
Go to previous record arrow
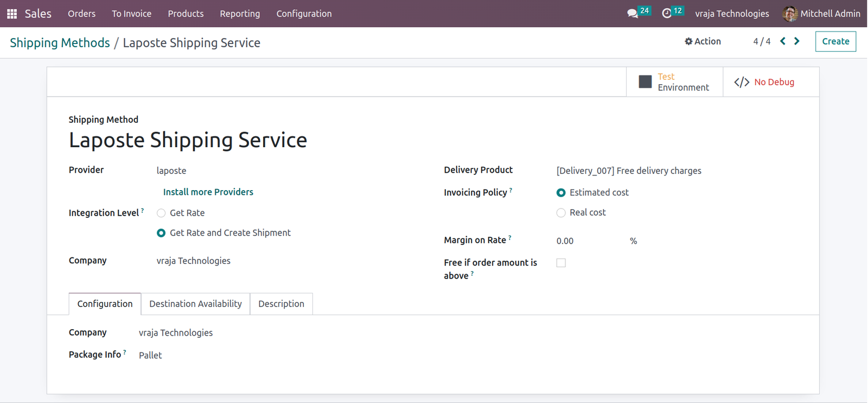[x=783, y=41]
